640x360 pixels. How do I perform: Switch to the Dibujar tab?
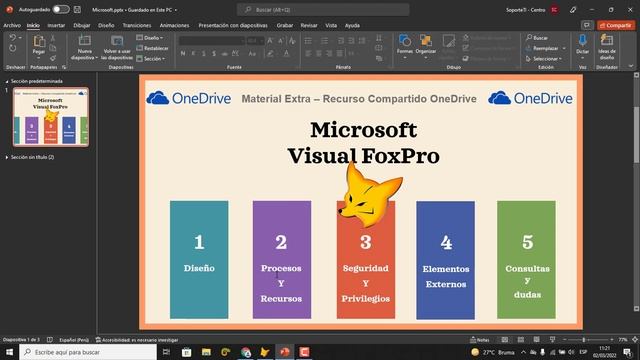tap(82, 25)
